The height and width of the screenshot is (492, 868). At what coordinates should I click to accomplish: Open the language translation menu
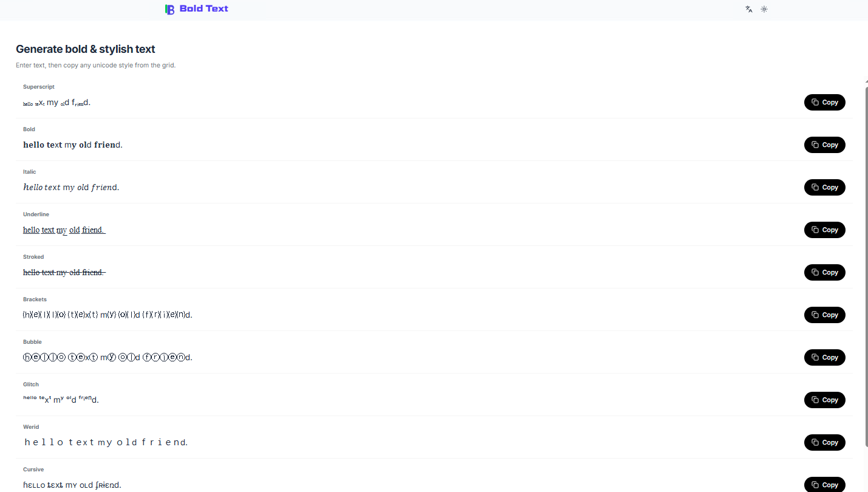tap(749, 9)
